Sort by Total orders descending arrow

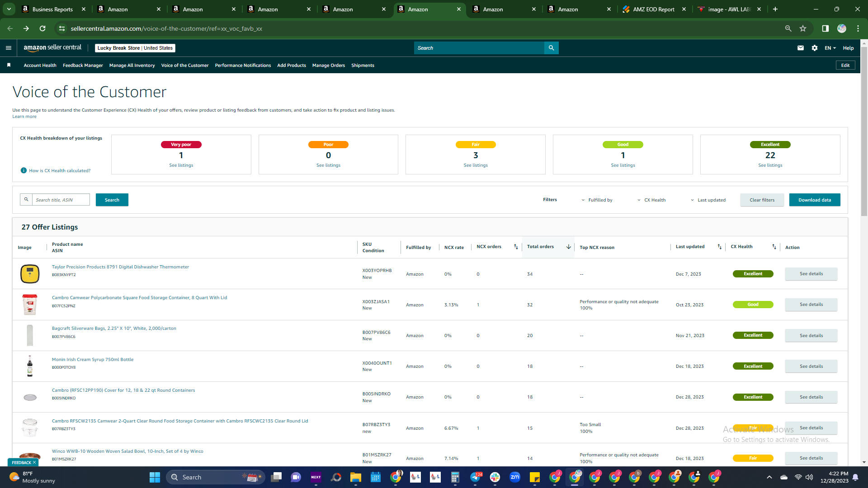tap(569, 247)
